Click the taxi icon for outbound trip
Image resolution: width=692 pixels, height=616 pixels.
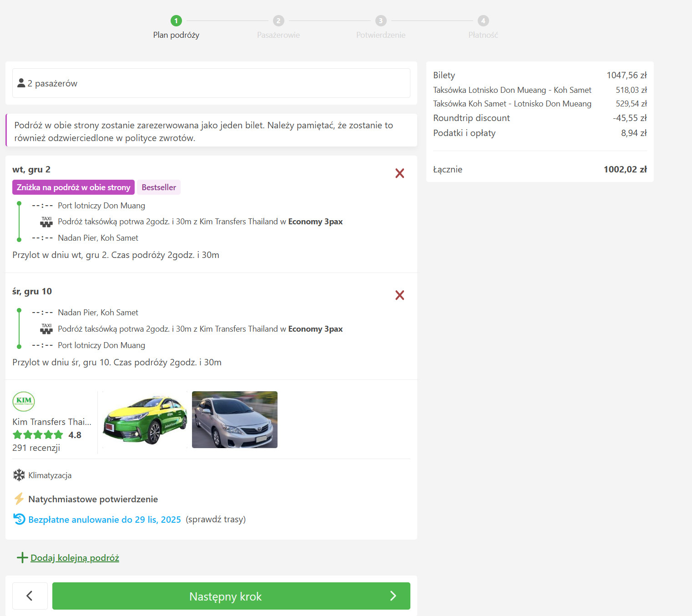[46, 222]
